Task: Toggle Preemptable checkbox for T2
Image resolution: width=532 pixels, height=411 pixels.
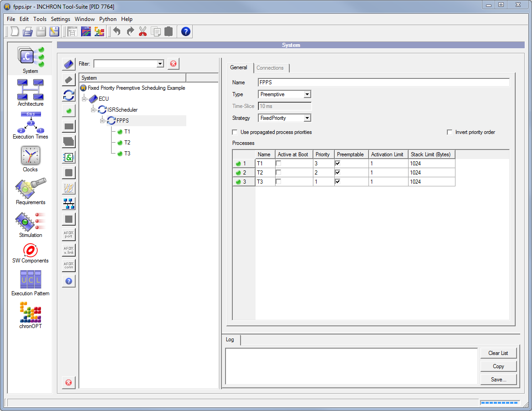Action: tap(338, 172)
